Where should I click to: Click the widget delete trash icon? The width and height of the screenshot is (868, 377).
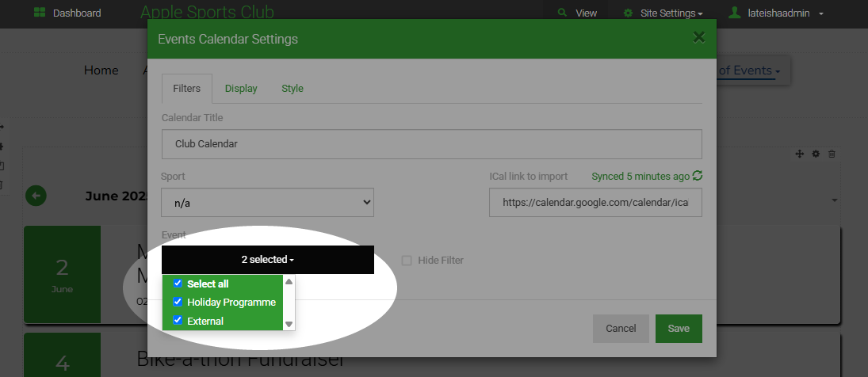click(832, 154)
